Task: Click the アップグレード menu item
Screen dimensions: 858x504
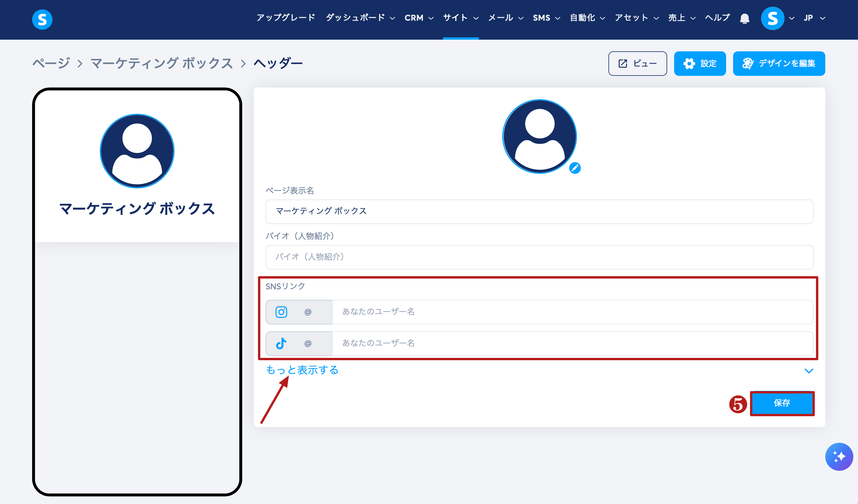Action: click(x=286, y=18)
